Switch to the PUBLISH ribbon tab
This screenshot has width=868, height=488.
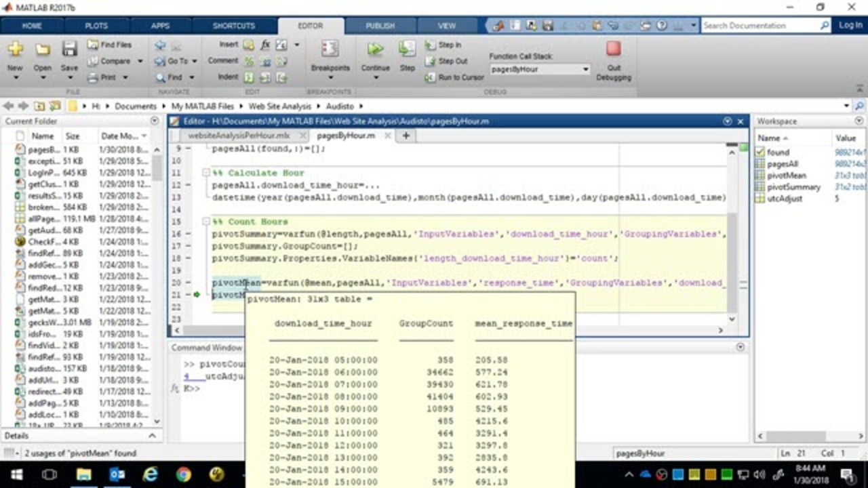380,26
